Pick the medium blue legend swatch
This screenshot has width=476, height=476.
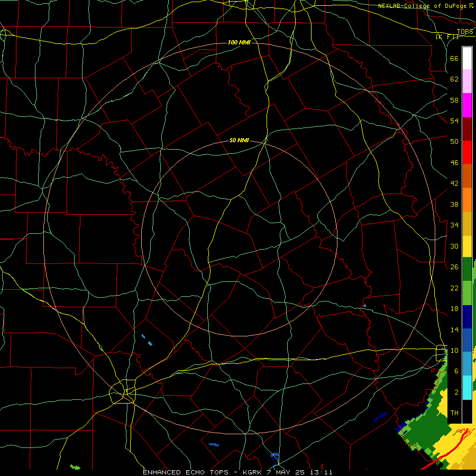pos(467,340)
